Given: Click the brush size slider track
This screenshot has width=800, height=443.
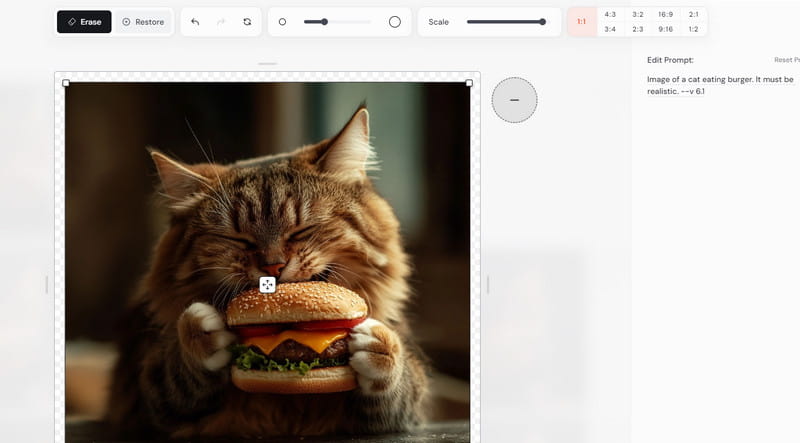Looking at the screenshot, I should coord(337,22).
